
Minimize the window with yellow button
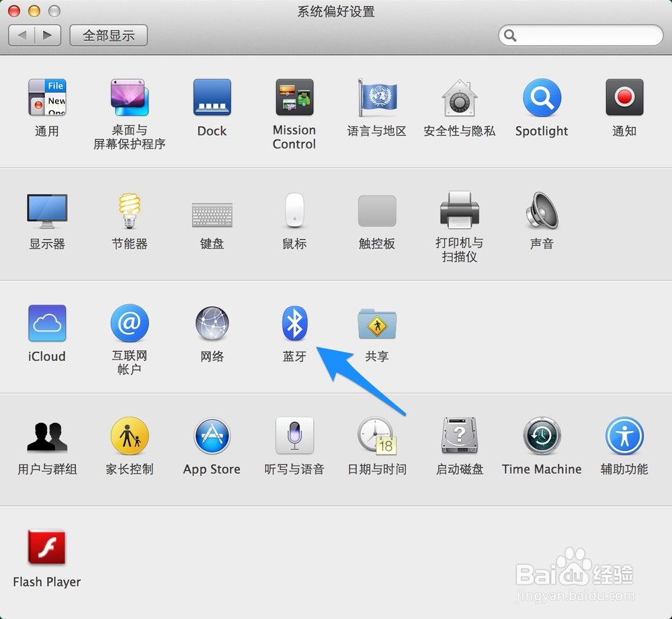[34, 11]
